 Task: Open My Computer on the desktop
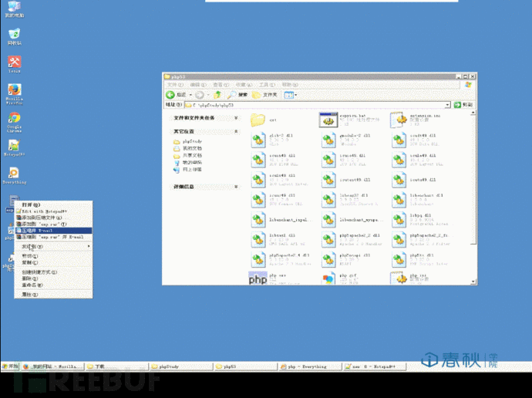(x=14, y=9)
